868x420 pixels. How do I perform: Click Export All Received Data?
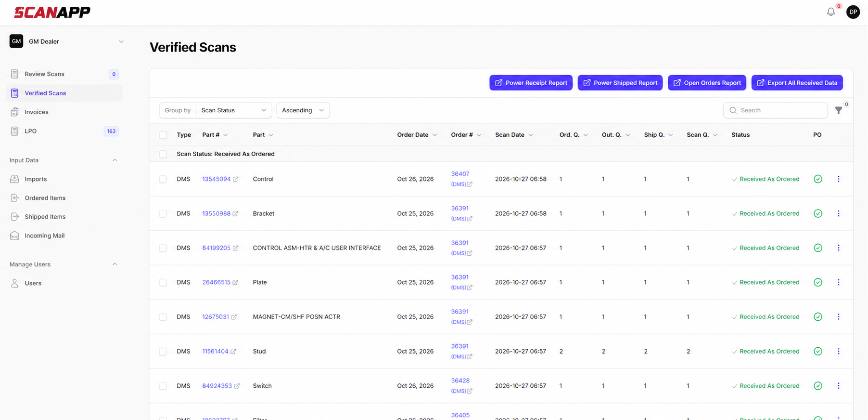[x=797, y=83]
